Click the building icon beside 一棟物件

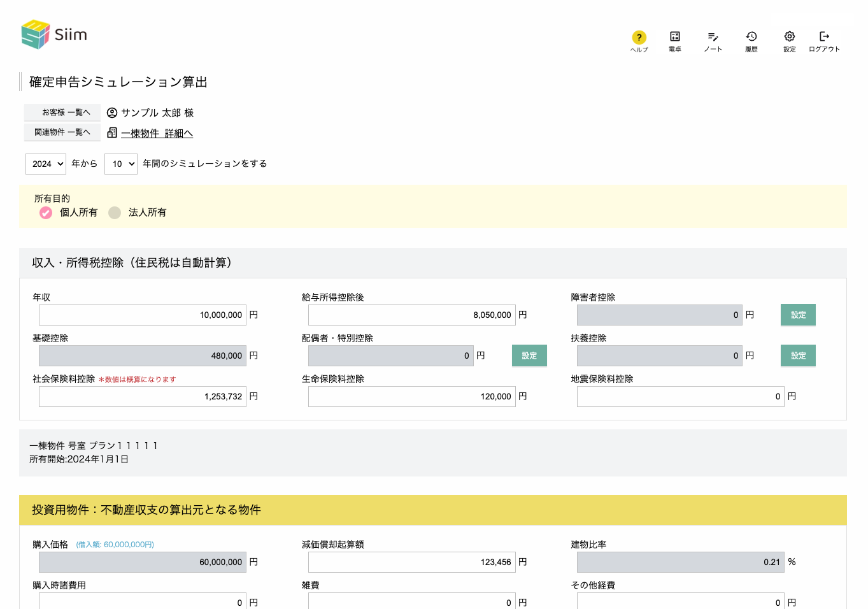(x=112, y=133)
